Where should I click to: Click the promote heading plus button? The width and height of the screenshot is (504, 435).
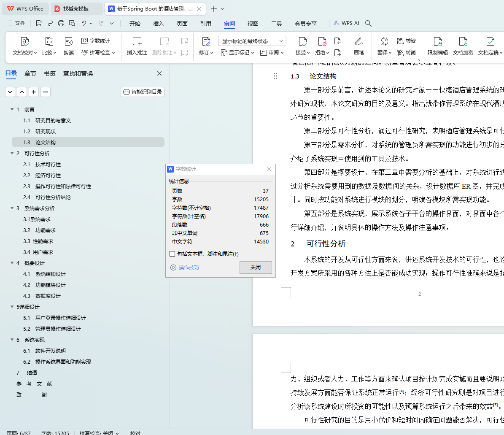(x=34, y=92)
